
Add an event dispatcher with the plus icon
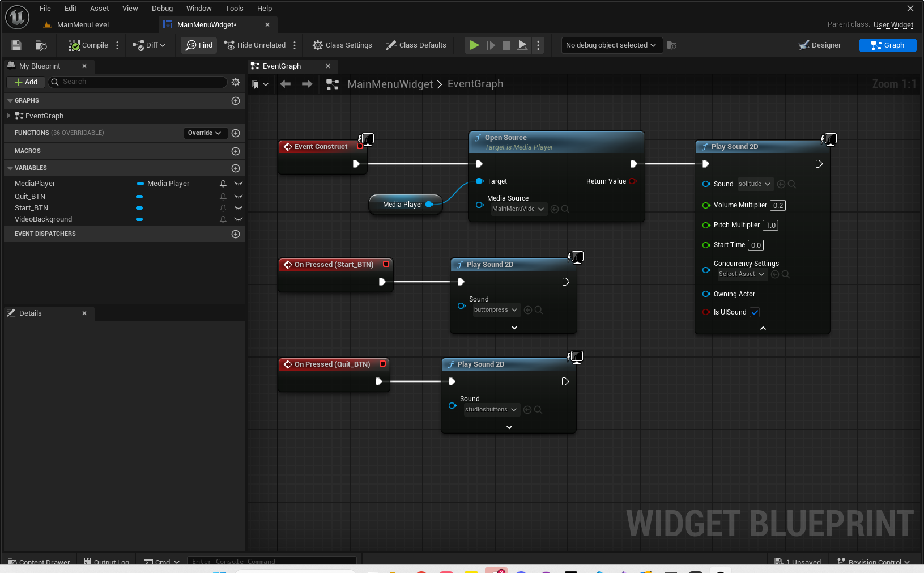pos(236,234)
